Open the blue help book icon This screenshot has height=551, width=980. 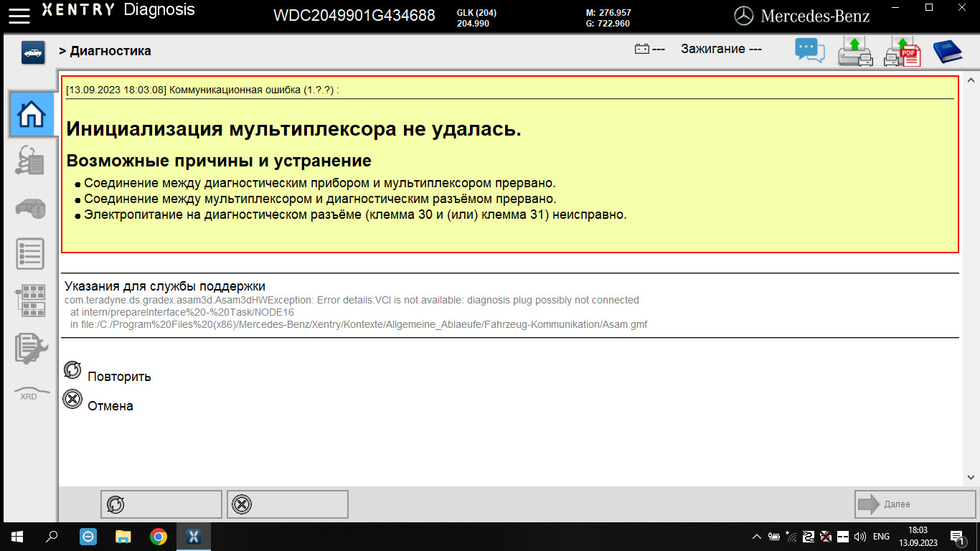pos(947,51)
